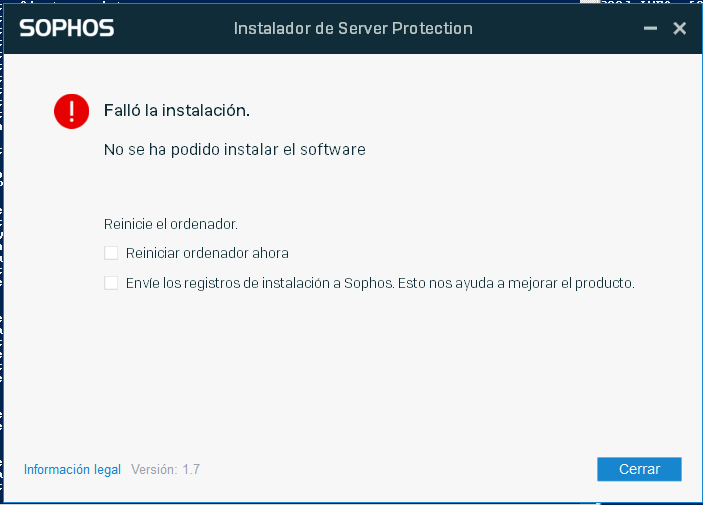
Task: Click the background window strip above the minimize button
Action: click(x=650, y=2)
